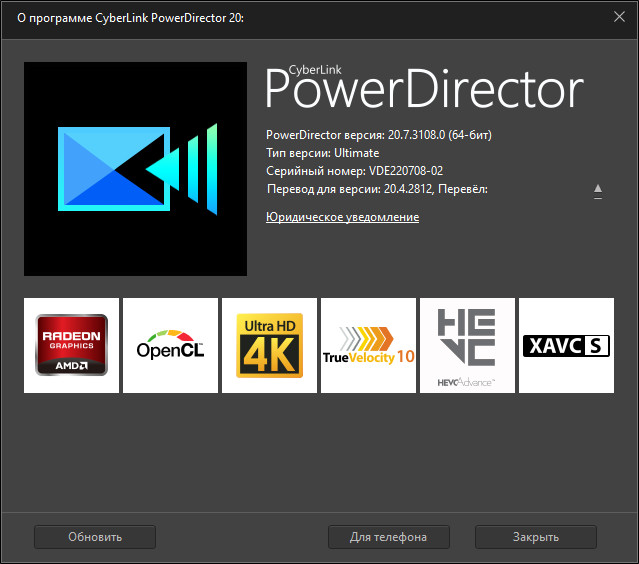Click the title text О программе CyberLink PowerDirector 20
The width and height of the screenshot is (639, 564).
[130, 18]
